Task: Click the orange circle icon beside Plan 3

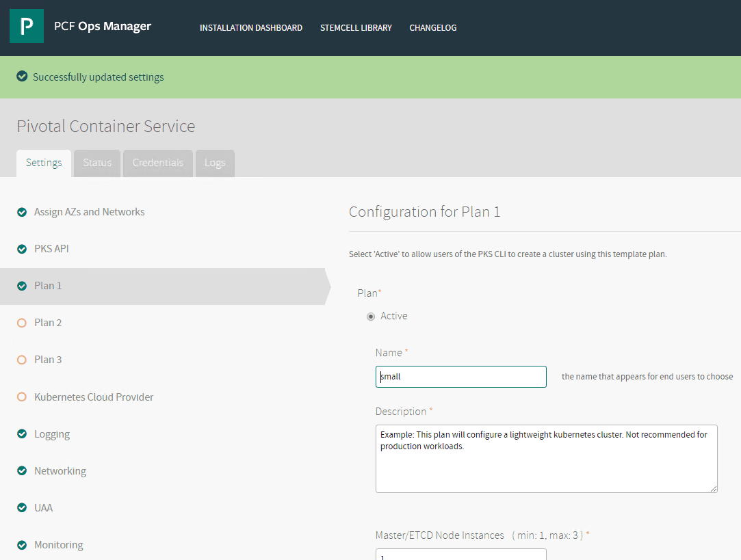Action: (22, 360)
